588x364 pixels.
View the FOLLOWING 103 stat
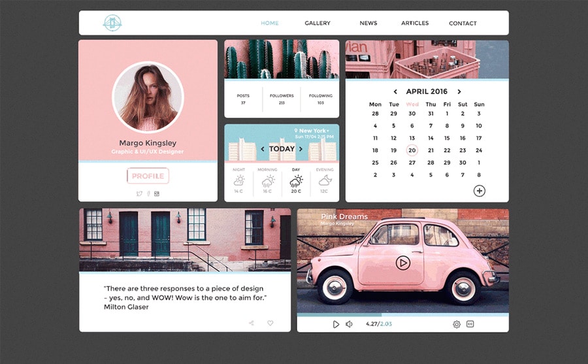tap(321, 99)
